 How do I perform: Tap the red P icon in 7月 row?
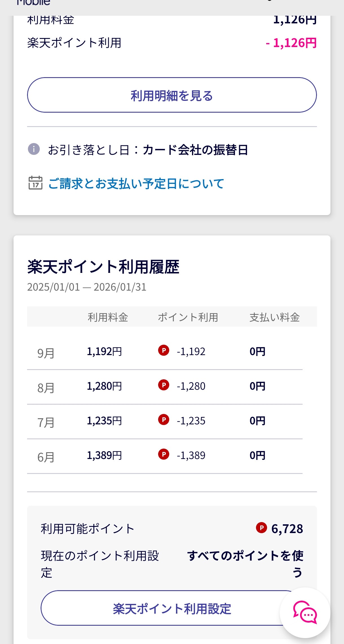tap(164, 420)
